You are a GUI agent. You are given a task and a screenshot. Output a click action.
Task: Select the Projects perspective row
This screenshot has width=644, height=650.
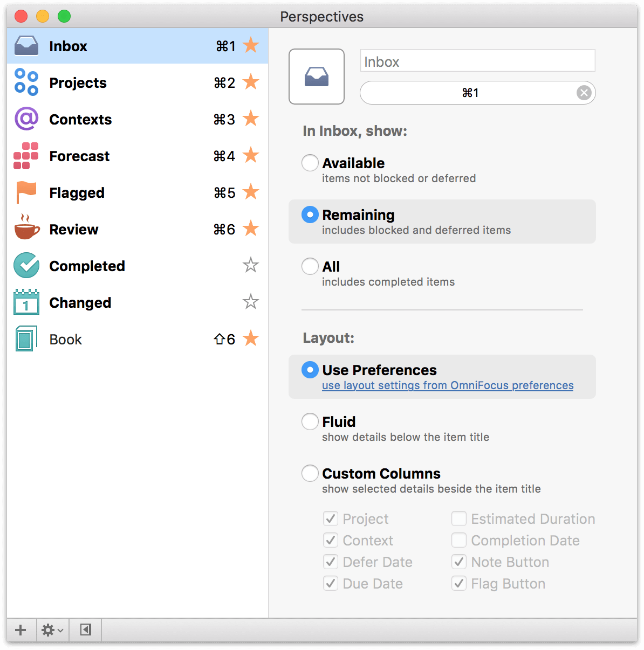138,82
